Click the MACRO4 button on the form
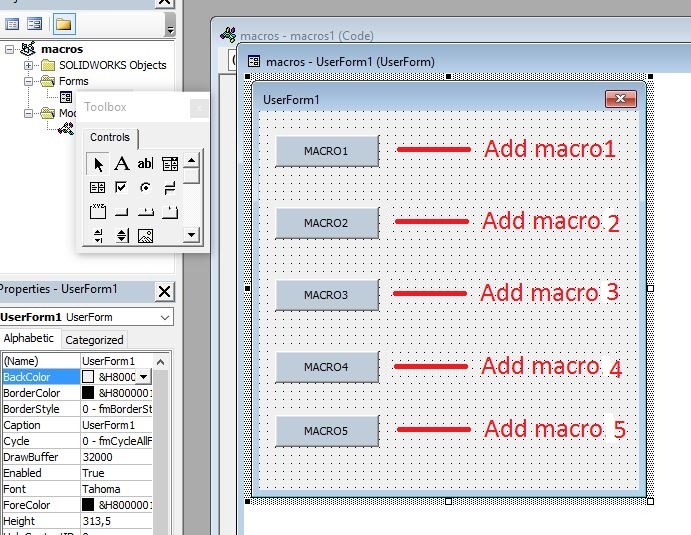The image size is (691, 535). [327, 367]
